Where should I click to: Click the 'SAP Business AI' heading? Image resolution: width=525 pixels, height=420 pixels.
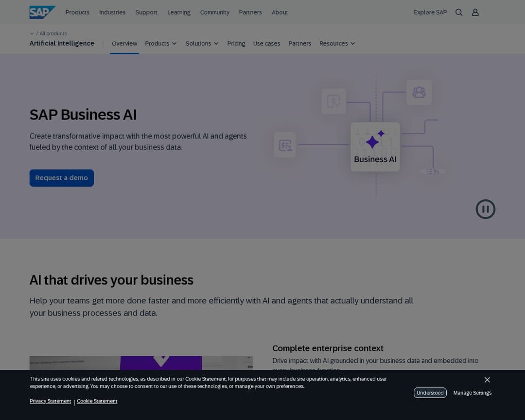tap(83, 115)
